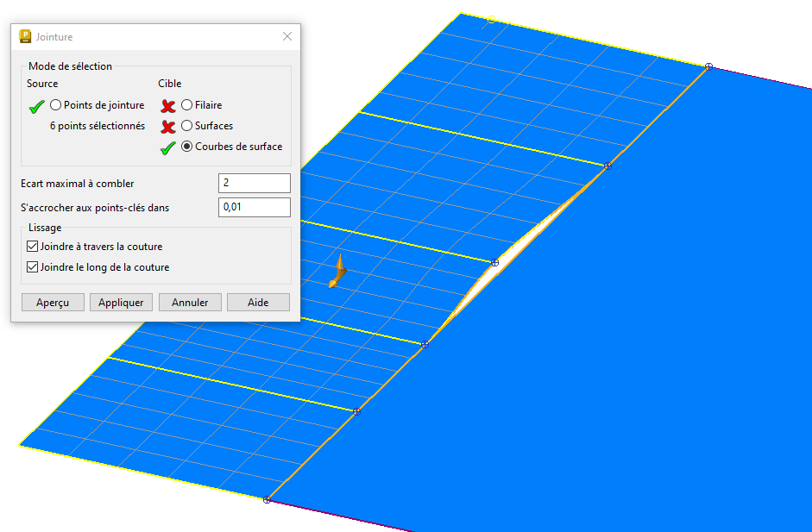Pick the Courbes de surface radio button
Viewport: 812px width, 532px height.
[187, 147]
